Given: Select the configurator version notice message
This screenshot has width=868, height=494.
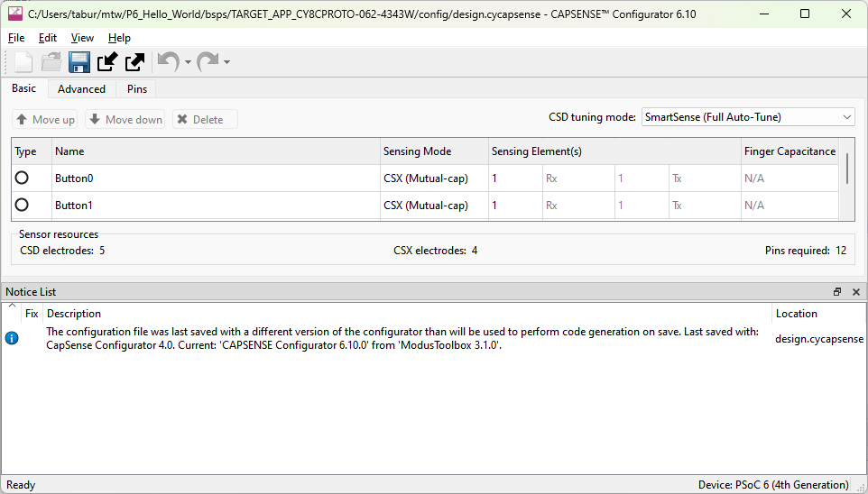Looking at the screenshot, I should 402,339.
